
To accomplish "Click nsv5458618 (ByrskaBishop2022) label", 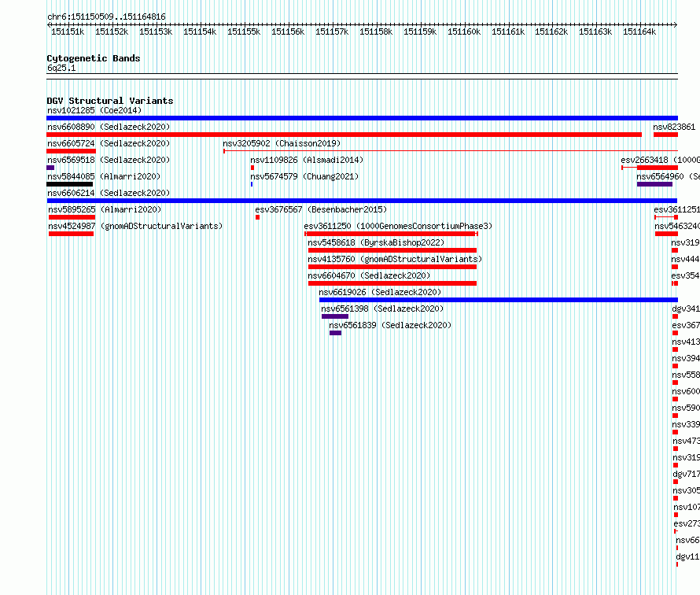I will pyautogui.click(x=376, y=242).
